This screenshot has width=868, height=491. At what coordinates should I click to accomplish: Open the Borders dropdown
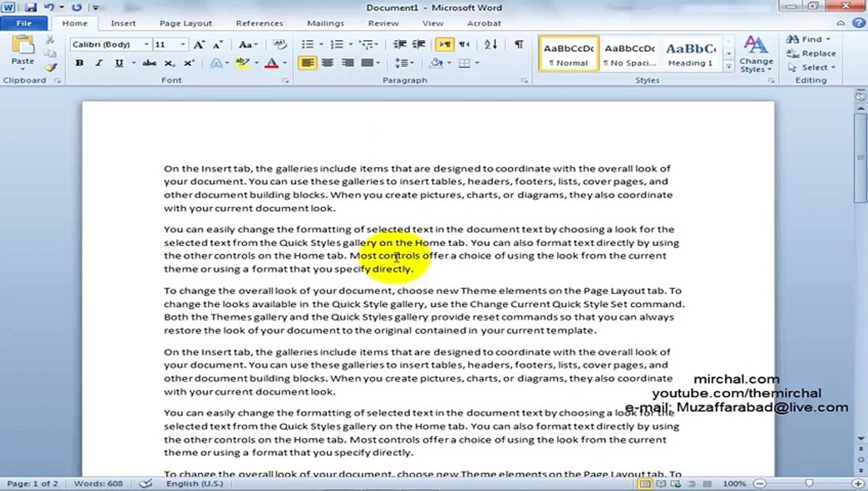click(x=477, y=63)
